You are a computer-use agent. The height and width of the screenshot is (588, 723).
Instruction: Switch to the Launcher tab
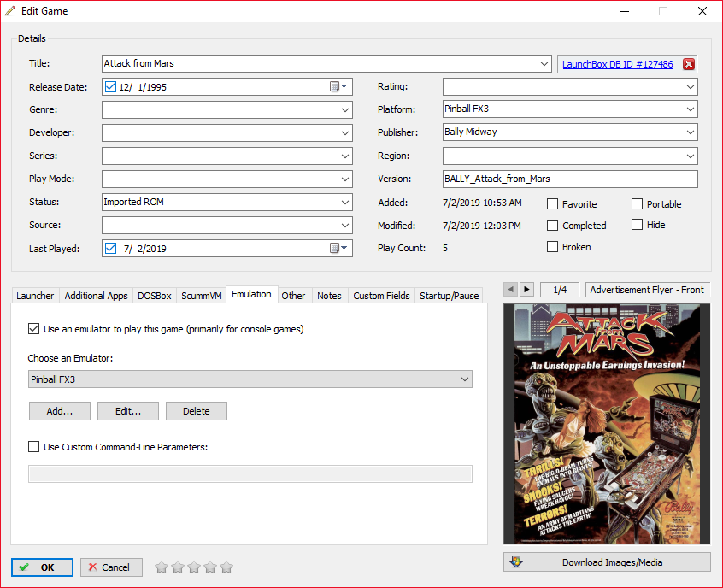coord(35,296)
